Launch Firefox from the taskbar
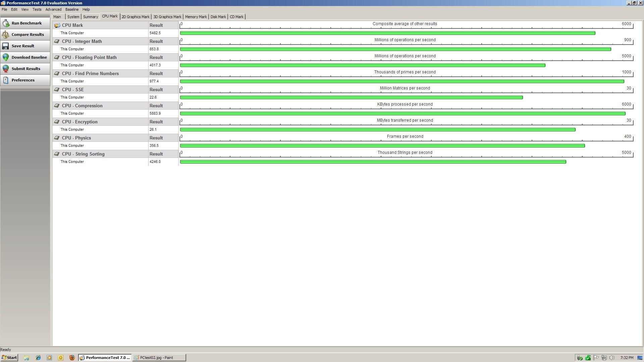644x362 pixels. click(x=72, y=358)
